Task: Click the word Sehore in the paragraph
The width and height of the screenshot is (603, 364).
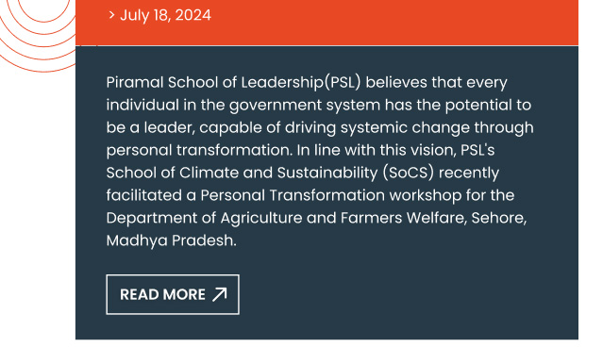Action: pyautogui.click(x=499, y=218)
